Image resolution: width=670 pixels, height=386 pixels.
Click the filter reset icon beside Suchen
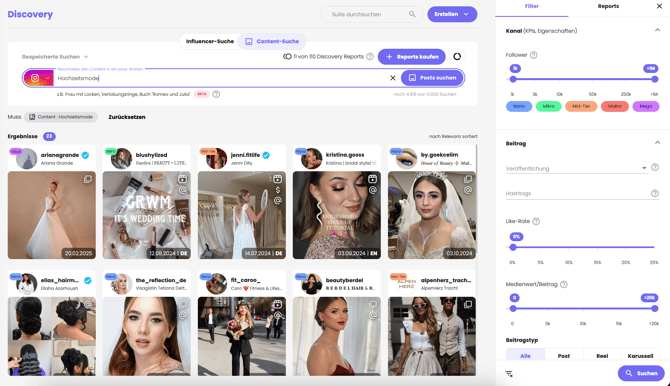coord(509,374)
